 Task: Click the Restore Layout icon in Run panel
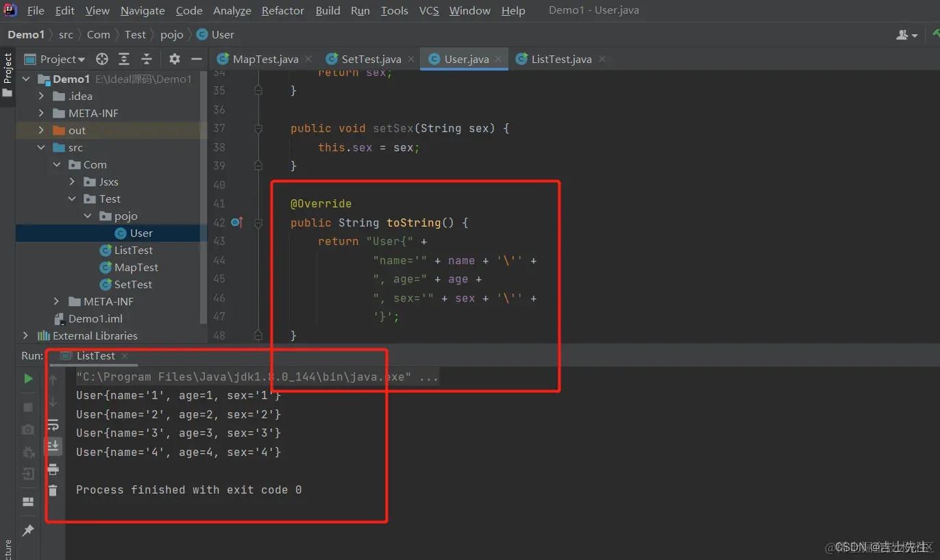28,502
